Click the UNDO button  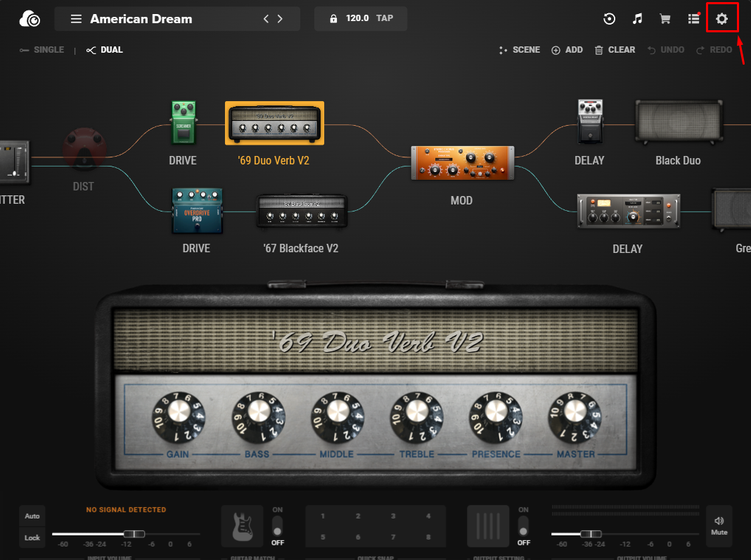[x=666, y=50]
